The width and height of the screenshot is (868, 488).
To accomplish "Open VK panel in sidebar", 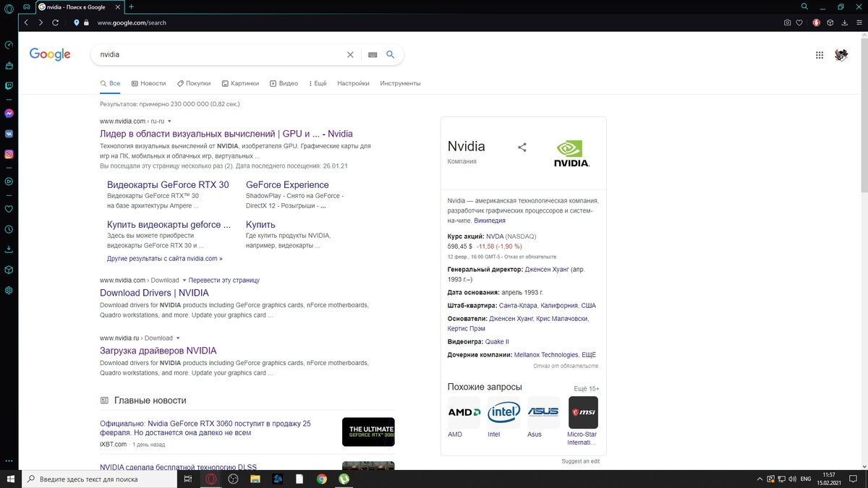I will pos(9,134).
